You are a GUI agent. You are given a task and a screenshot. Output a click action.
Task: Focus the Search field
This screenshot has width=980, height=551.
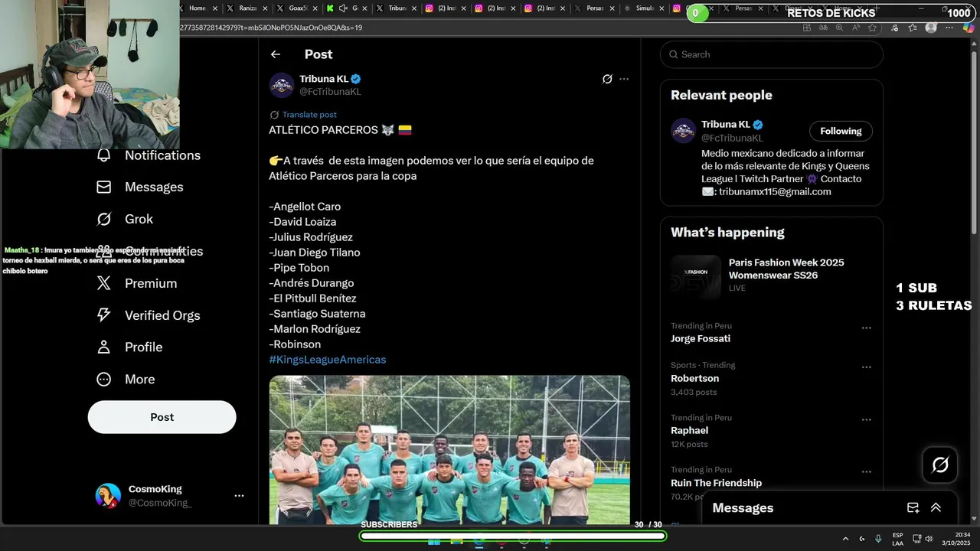772,54
